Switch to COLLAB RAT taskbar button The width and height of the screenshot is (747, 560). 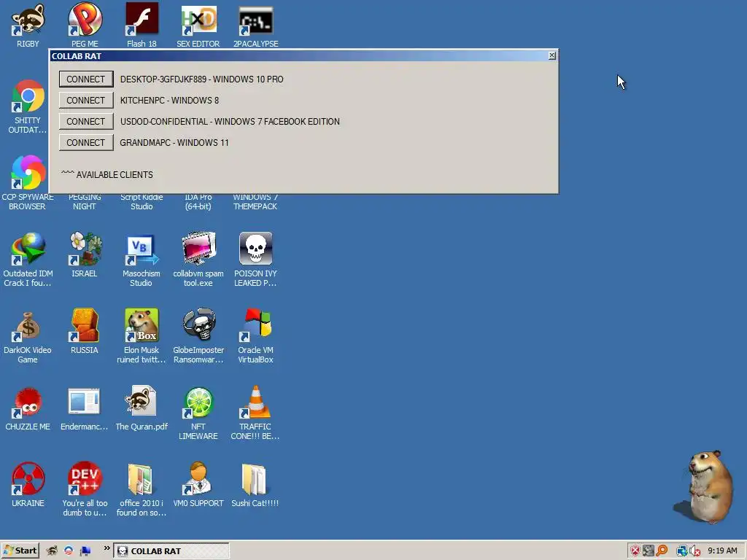(171, 551)
